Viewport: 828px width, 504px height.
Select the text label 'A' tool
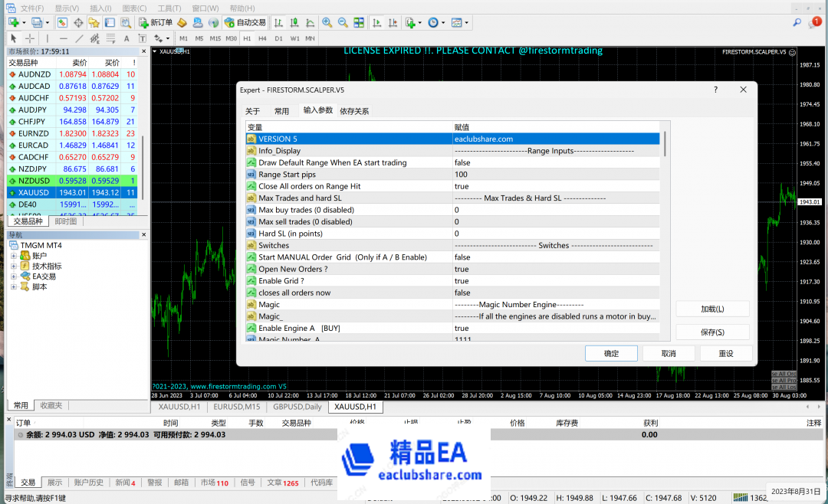(127, 38)
